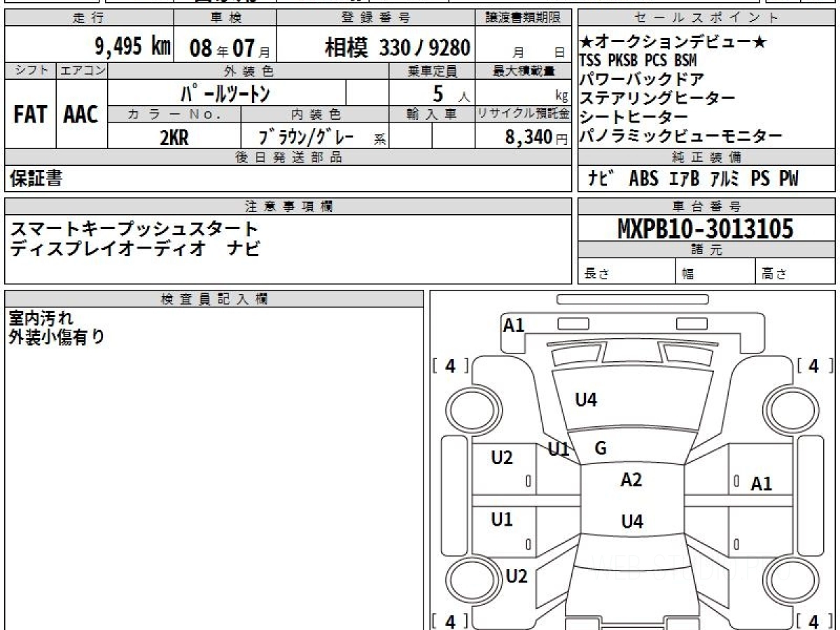
Task: Click the パワーバックドア sales point
Action: click(642, 80)
